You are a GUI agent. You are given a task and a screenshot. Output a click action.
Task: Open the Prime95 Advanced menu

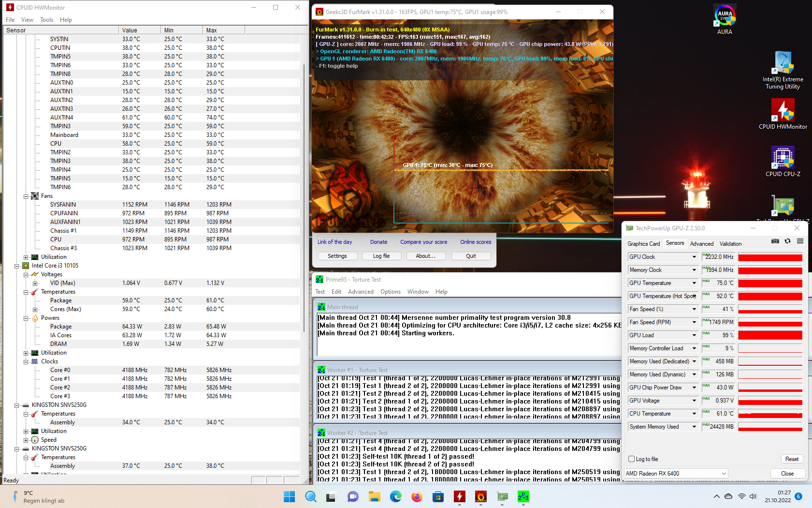(361, 292)
